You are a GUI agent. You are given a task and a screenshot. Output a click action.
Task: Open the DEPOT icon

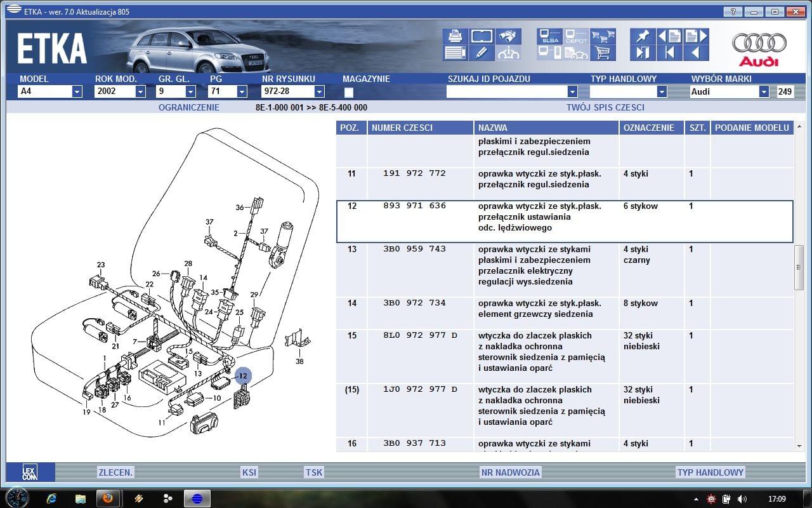[576, 36]
